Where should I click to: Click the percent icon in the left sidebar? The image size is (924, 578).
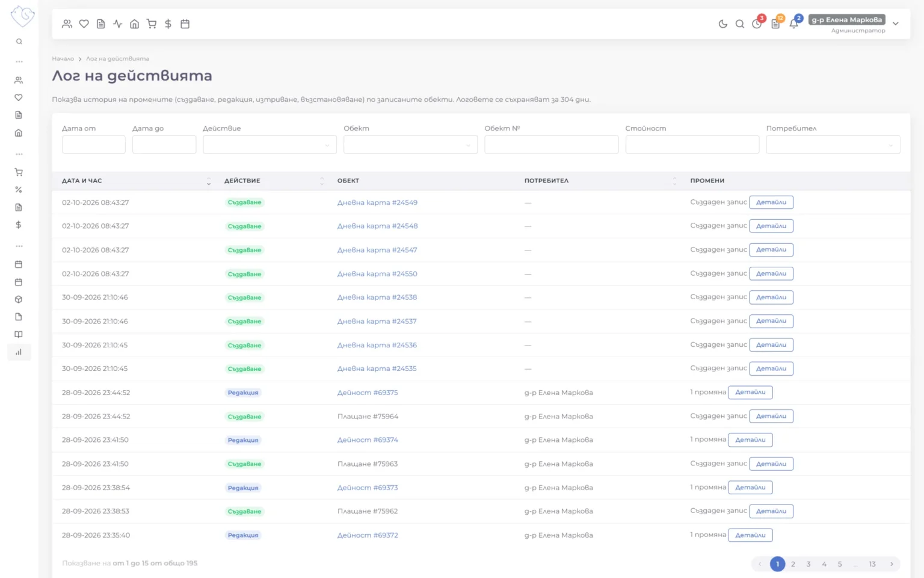(19, 190)
